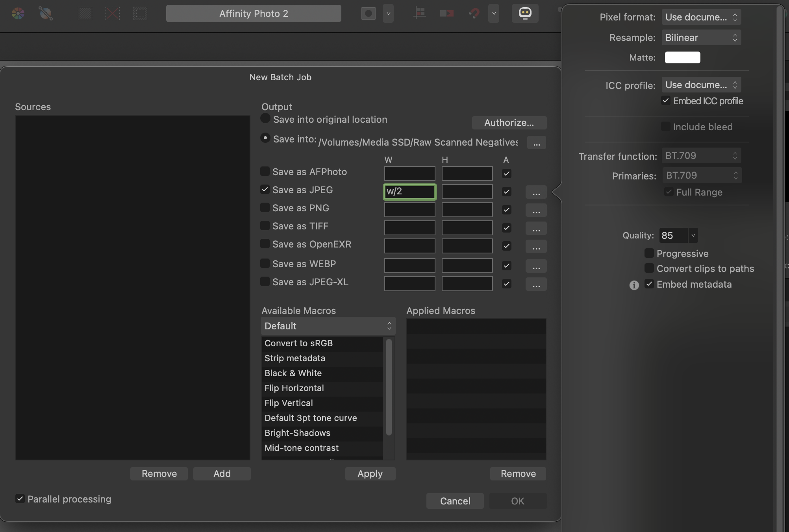Click the info icon beside Embed metadata
This screenshot has height=532, width=789.
pos(634,285)
